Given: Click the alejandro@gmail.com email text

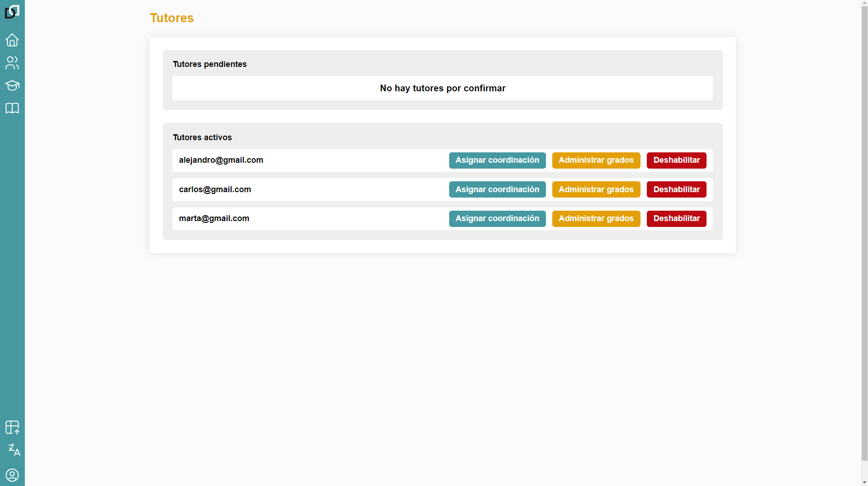Looking at the screenshot, I should pos(221,160).
